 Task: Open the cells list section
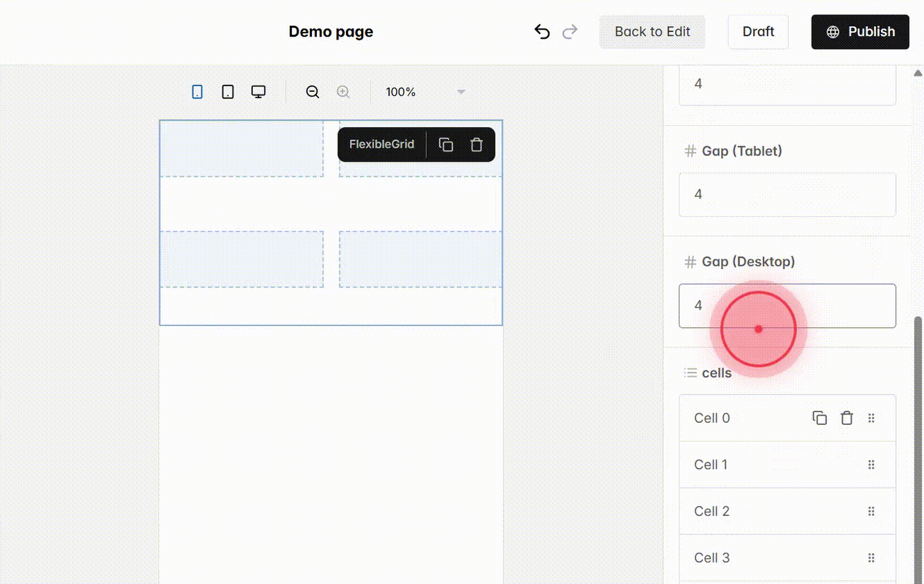[717, 372]
